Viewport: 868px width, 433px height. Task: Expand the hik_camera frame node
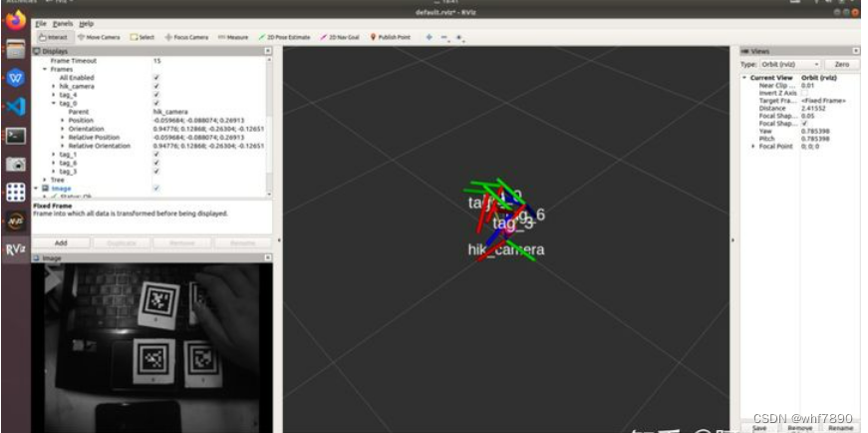(54, 87)
